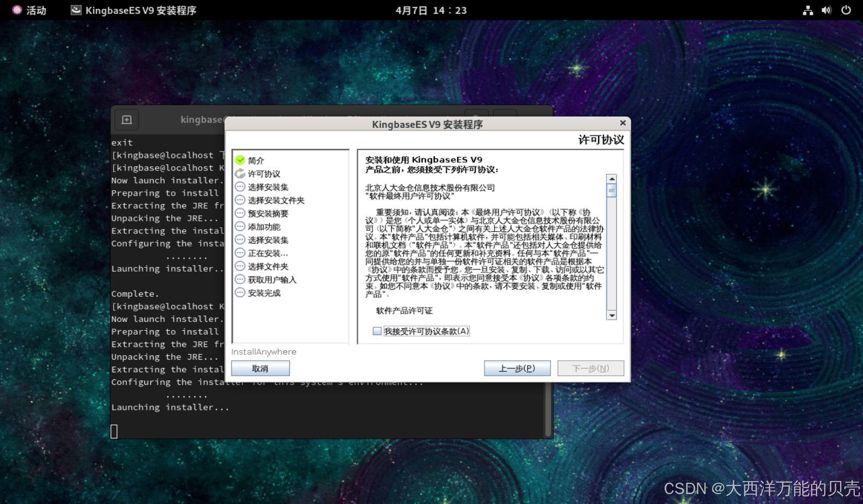Click the 软件产品许可证 heading in license text

(404, 310)
